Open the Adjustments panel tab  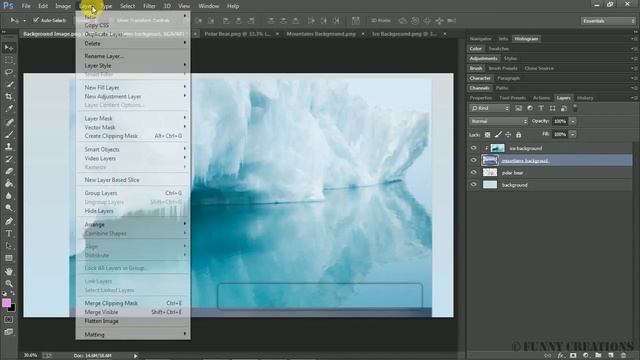click(483, 58)
